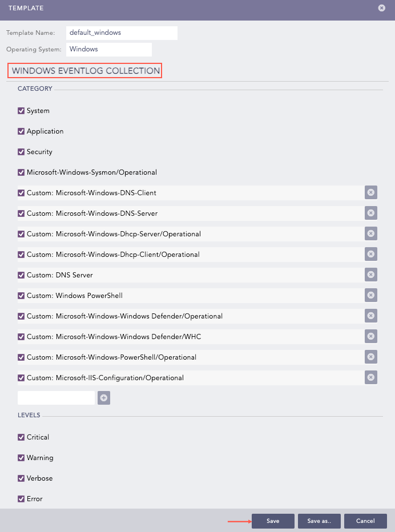Viewport: 395px width, 532px height.
Task: Uncheck the Custom: Microsoft-Windows-PowerShell/Operational checkbox
Action: (x=21, y=357)
